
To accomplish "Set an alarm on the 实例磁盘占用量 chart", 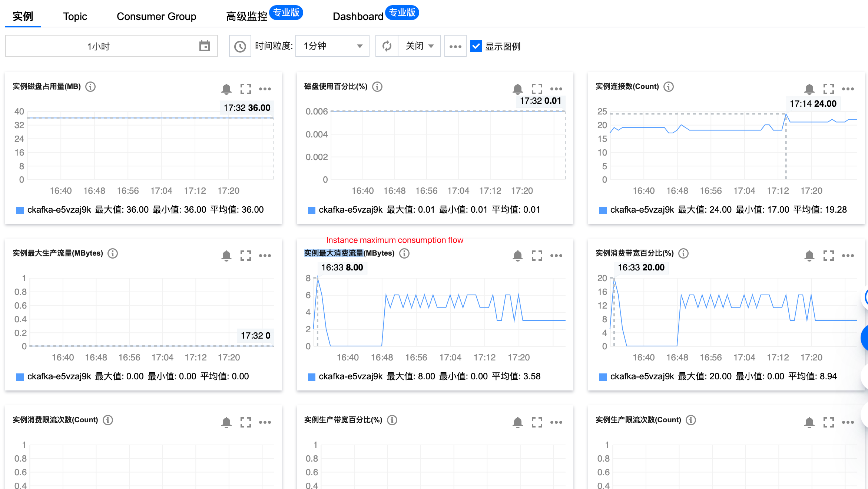I will [x=226, y=89].
